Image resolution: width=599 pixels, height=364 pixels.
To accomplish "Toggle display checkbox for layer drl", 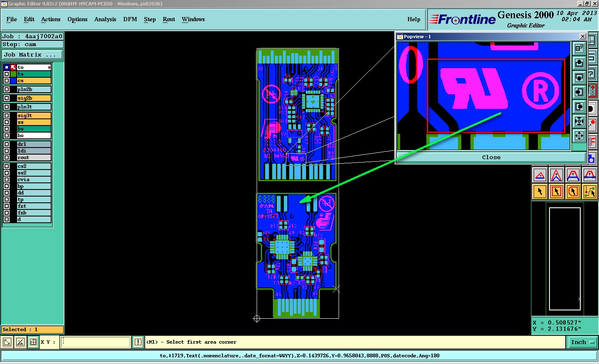I will coord(7,144).
